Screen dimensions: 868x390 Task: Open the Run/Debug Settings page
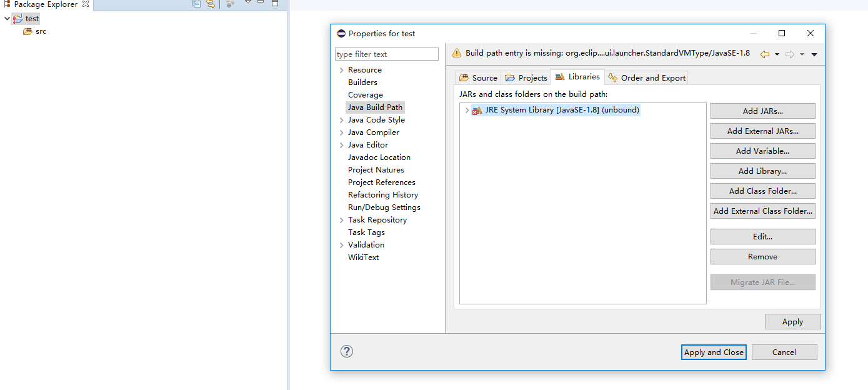coord(384,207)
